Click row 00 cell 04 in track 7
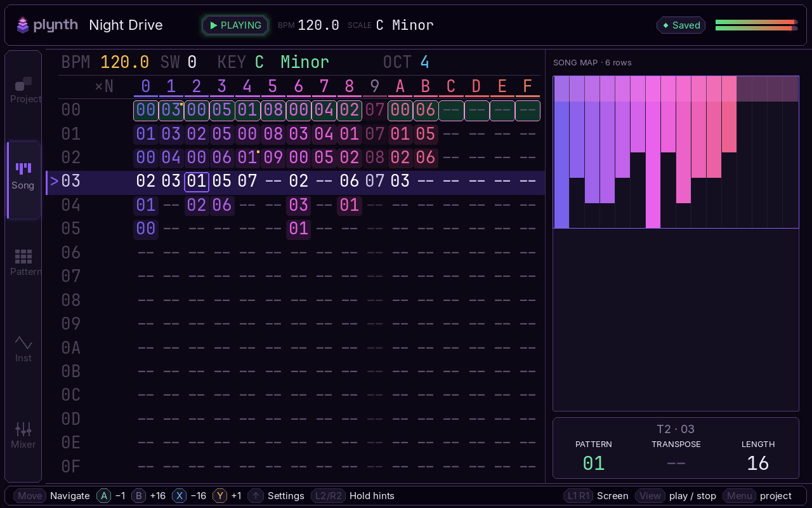 [324, 110]
